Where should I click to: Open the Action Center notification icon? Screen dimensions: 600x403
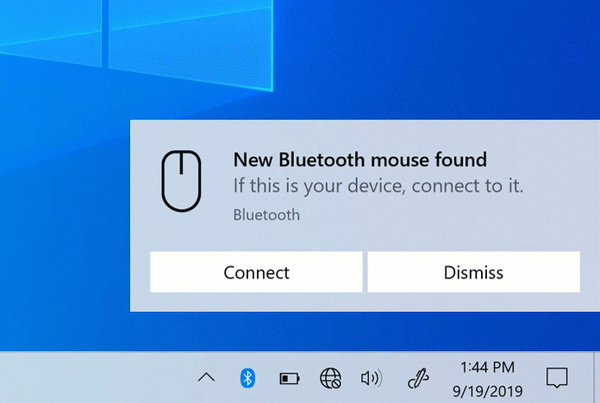[557, 378]
